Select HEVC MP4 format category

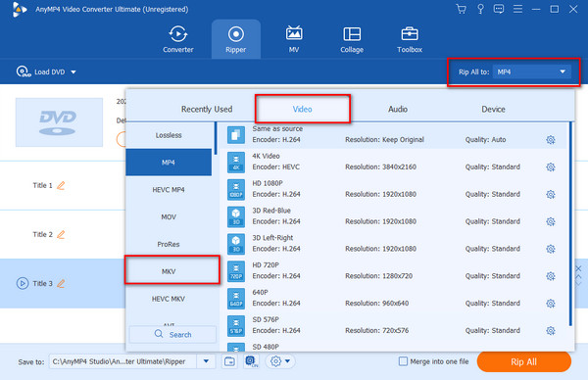coord(169,190)
